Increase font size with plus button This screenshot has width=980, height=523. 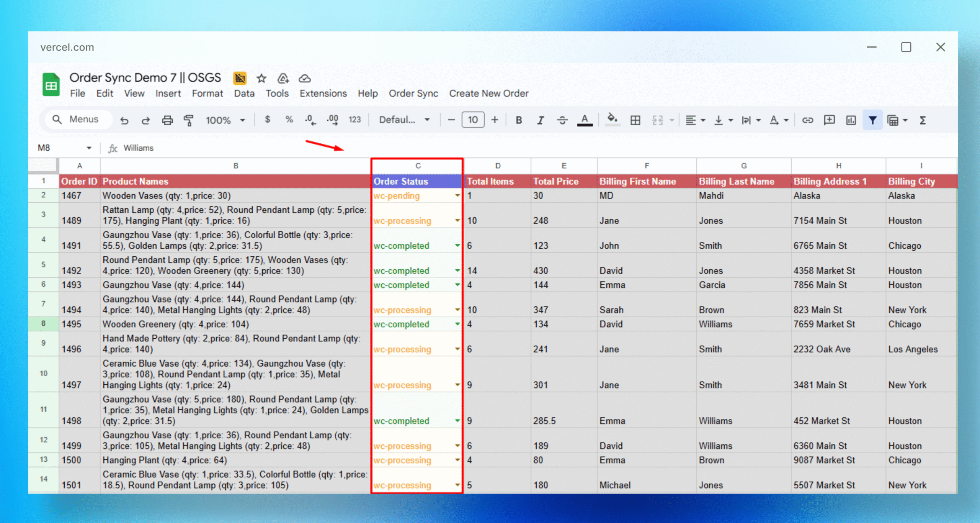(495, 120)
